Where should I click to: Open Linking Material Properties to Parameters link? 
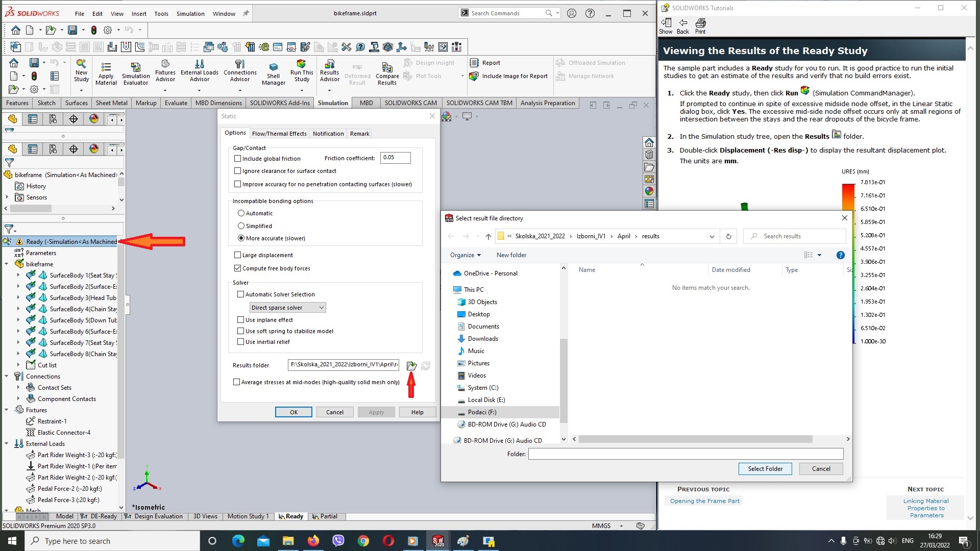926,508
